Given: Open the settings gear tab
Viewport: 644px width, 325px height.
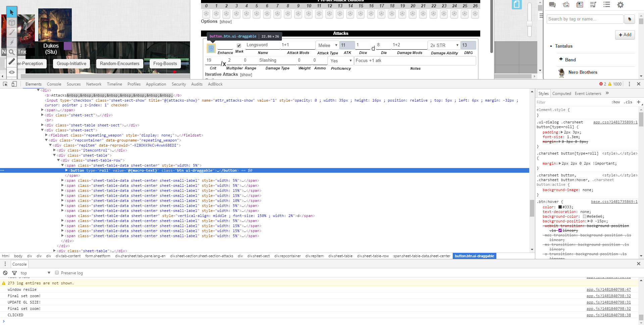Looking at the screenshot, I should pyautogui.click(x=620, y=5).
